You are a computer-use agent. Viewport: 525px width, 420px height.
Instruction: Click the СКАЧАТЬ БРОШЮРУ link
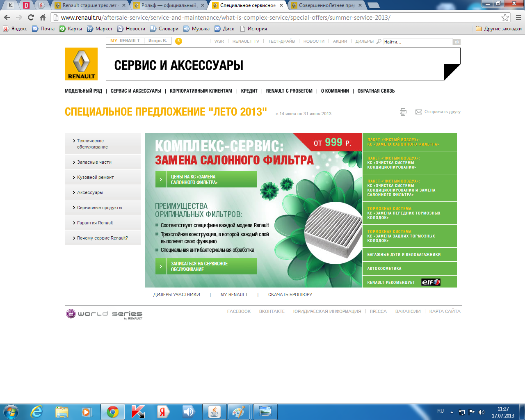click(290, 294)
